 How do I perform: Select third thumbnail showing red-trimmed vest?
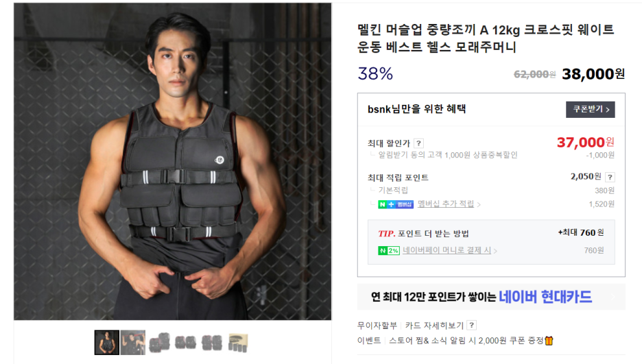click(x=159, y=342)
